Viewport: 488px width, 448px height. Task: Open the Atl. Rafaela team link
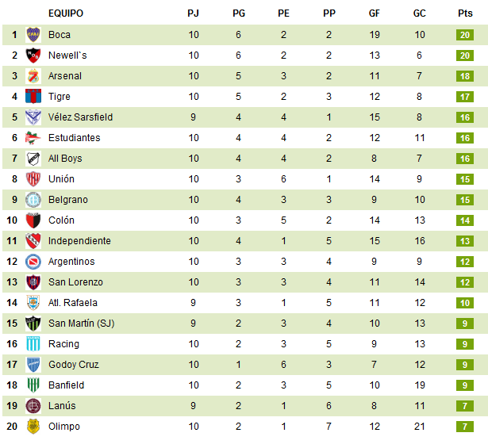[x=73, y=303]
